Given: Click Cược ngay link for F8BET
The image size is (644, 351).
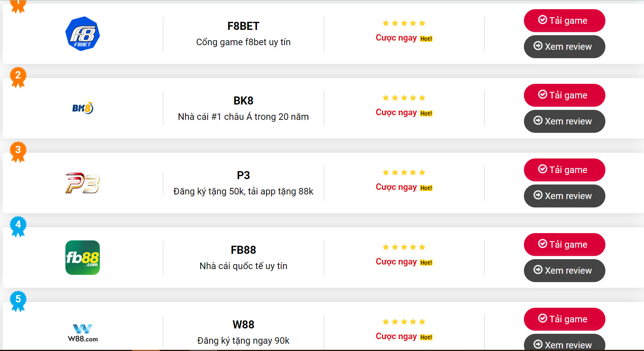Looking at the screenshot, I should point(397,38).
